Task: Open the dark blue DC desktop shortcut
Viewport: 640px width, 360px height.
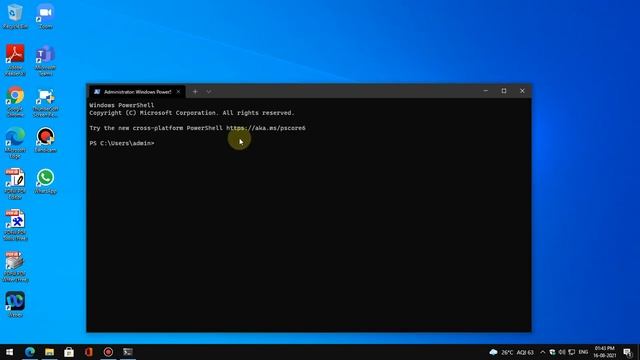Action: click(x=15, y=304)
